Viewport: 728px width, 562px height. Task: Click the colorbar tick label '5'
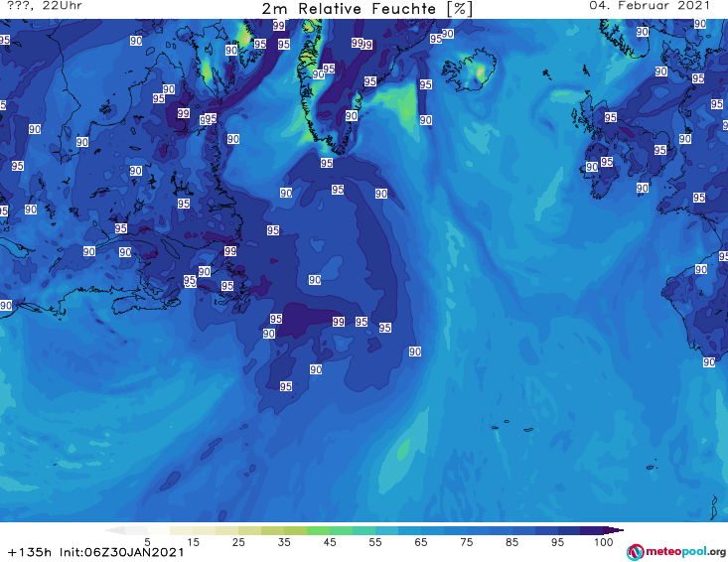(x=147, y=542)
